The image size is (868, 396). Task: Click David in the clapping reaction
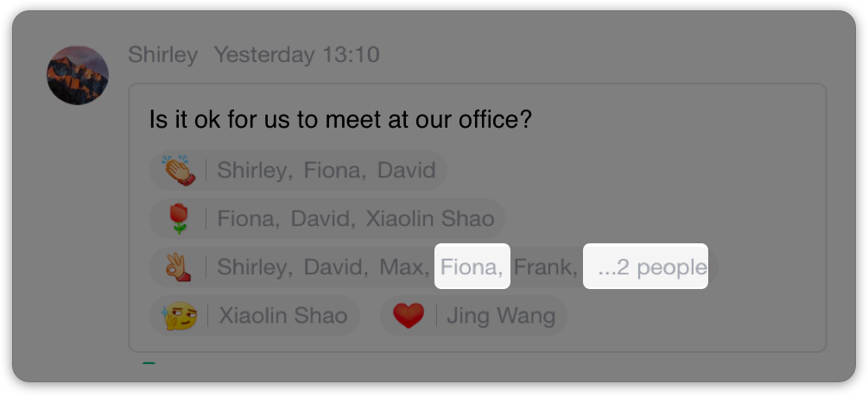click(407, 170)
